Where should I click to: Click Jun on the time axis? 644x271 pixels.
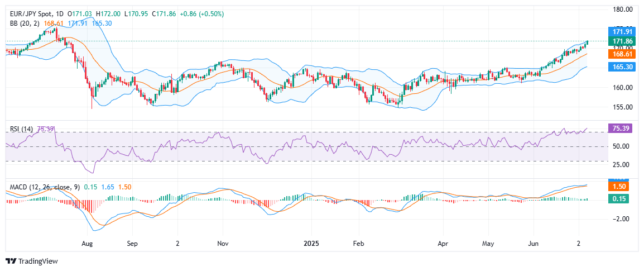pos(534,244)
